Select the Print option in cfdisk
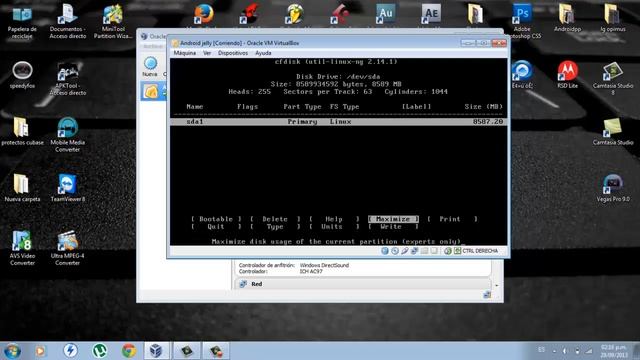 pyautogui.click(x=452, y=219)
